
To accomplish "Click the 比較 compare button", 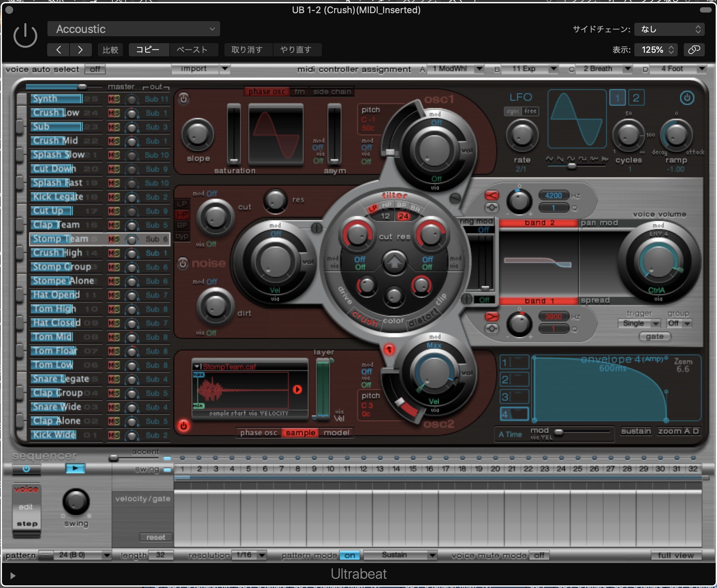I will (x=110, y=50).
